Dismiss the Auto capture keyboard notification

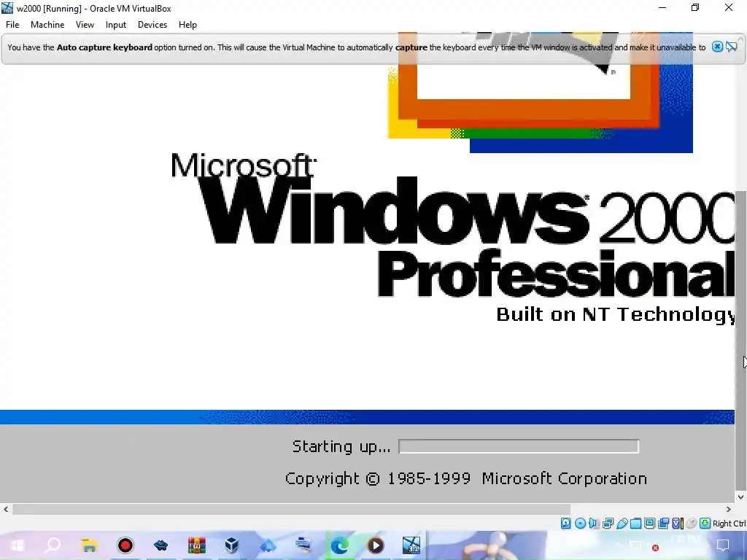click(717, 47)
